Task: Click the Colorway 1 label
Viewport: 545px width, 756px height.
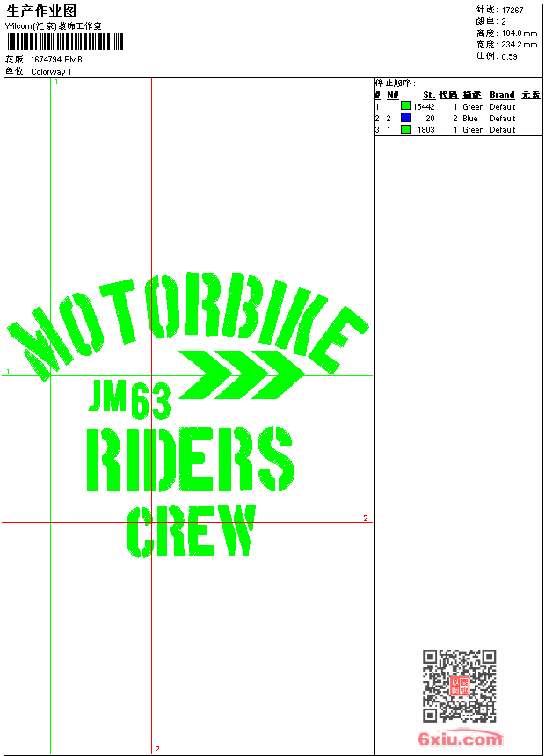Action: click(x=51, y=72)
